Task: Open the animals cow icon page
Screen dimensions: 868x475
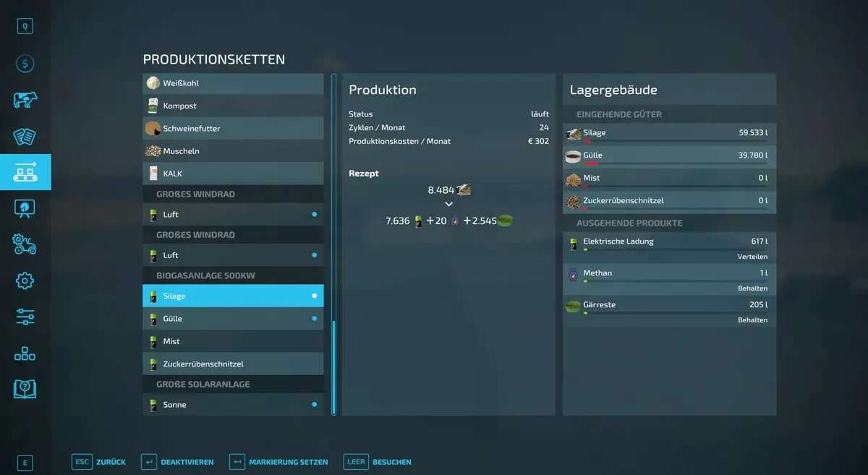Action: [25, 100]
